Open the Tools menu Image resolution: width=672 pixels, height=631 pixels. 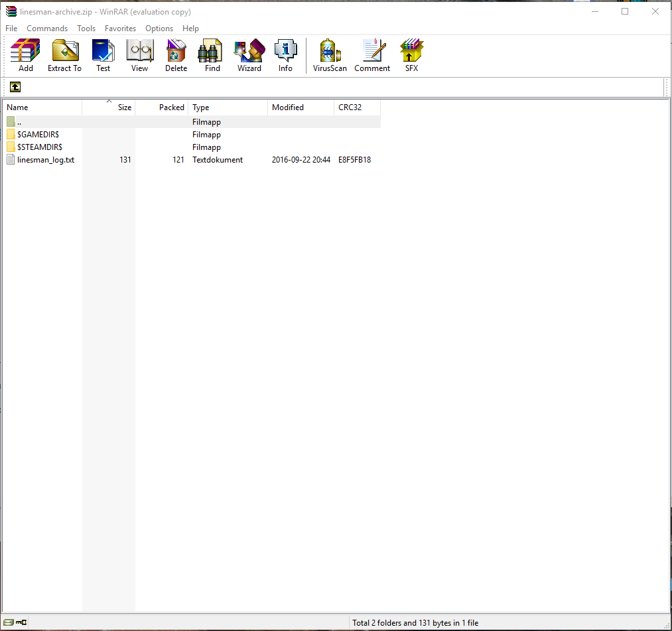click(x=86, y=29)
